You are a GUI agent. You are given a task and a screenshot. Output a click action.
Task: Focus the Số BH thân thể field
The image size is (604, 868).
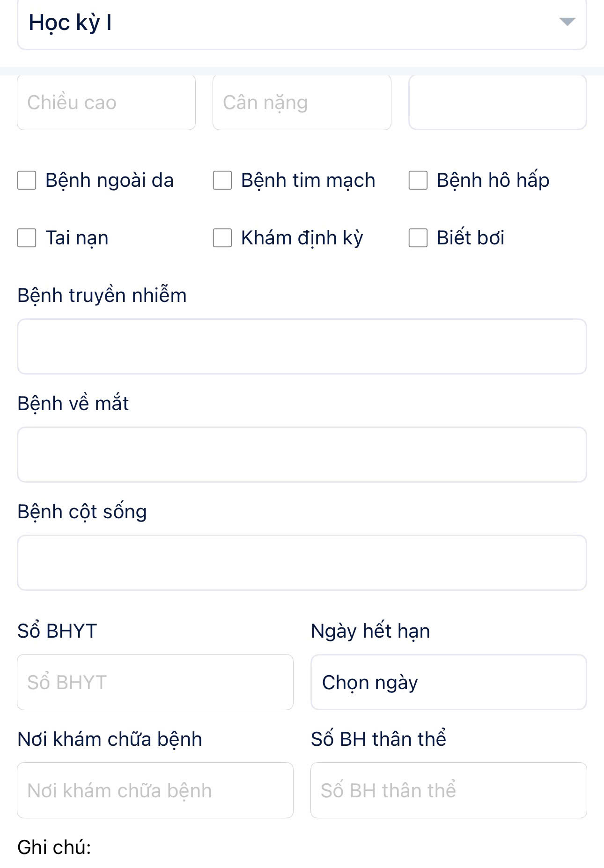pos(448,790)
